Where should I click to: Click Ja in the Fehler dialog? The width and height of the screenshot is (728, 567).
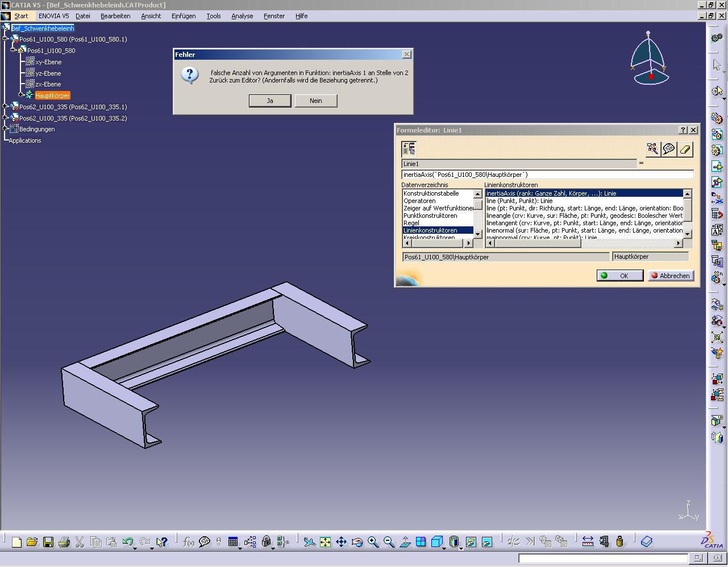click(x=270, y=101)
